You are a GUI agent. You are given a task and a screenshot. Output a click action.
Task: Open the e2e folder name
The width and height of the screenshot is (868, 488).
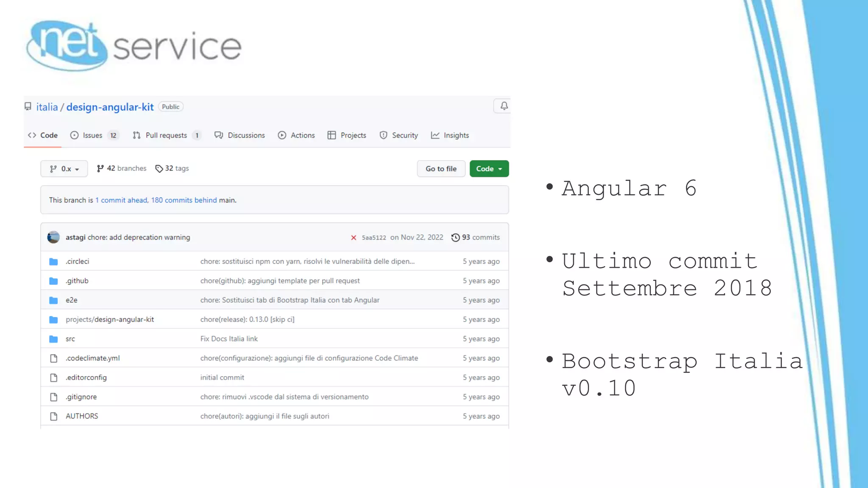point(72,300)
